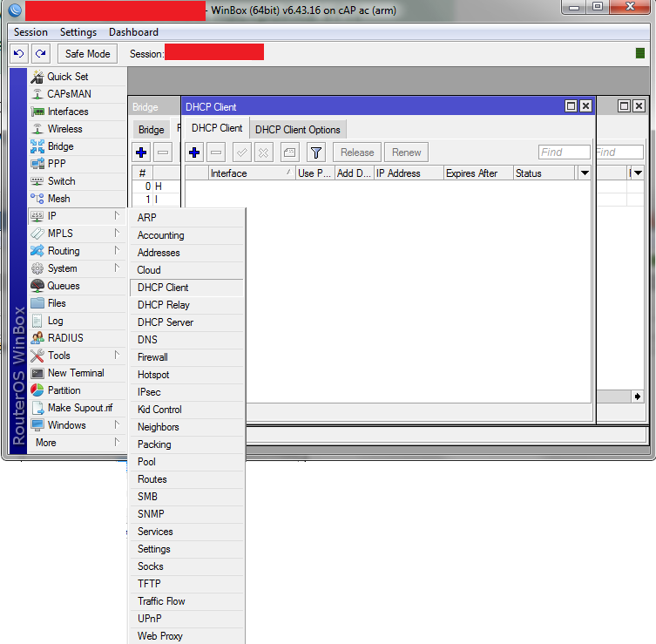656x644 pixels.
Task: Open Files from the sidebar
Action: click(77, 303)
